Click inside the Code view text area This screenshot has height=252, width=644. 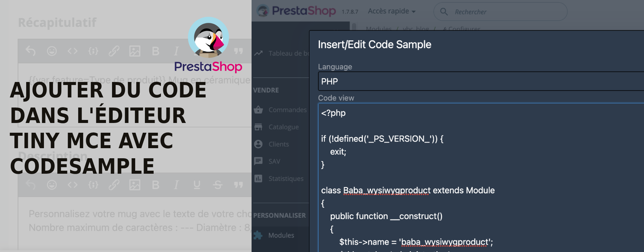click(481, 177)
